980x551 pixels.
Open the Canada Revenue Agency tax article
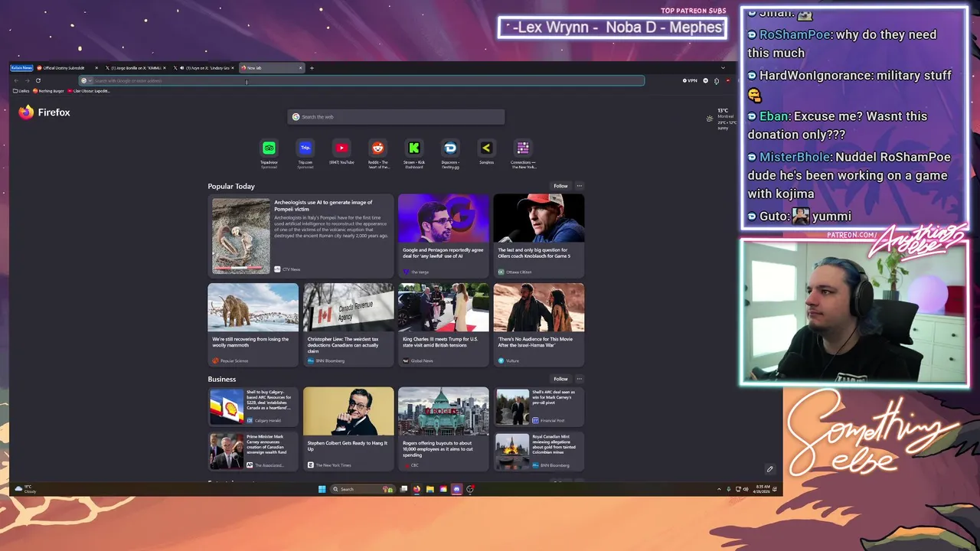click(x=348, y=324)
